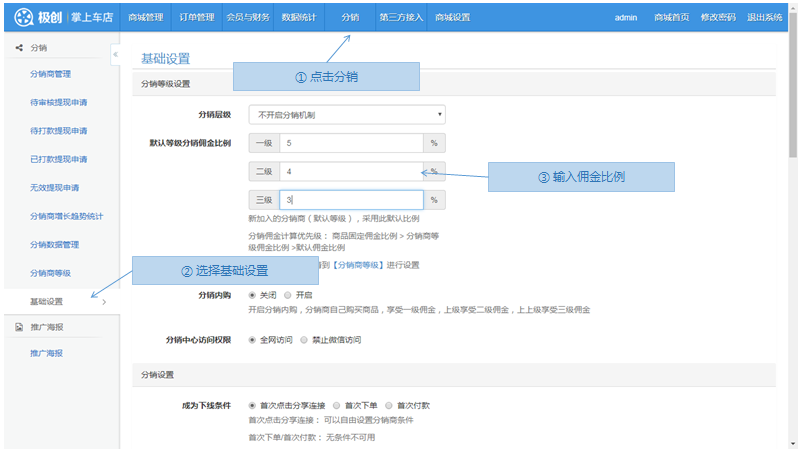The width and height of the screenshot is (802, 458).
Task: Collapse the sidebar with the « arrow
Action: (x=115, y=54)
